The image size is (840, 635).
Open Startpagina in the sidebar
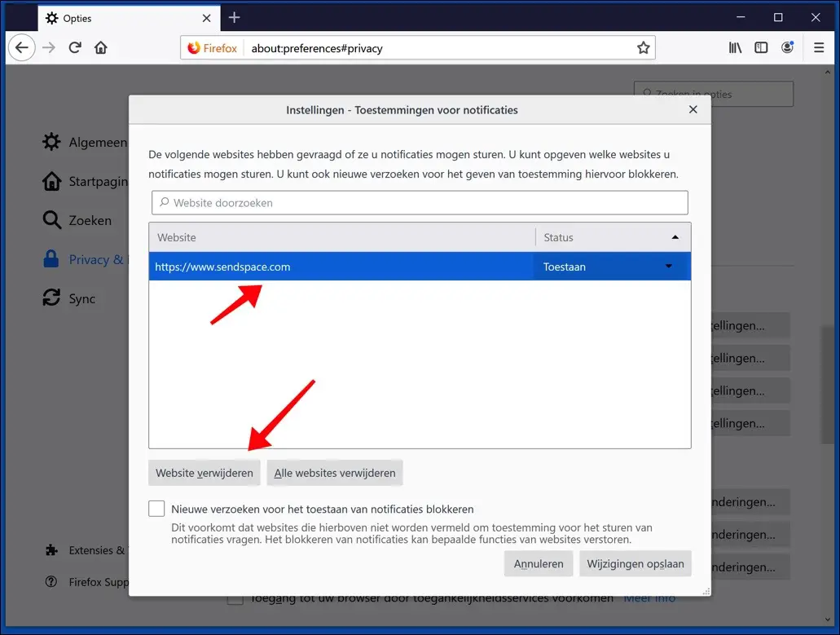click(85, 181)
